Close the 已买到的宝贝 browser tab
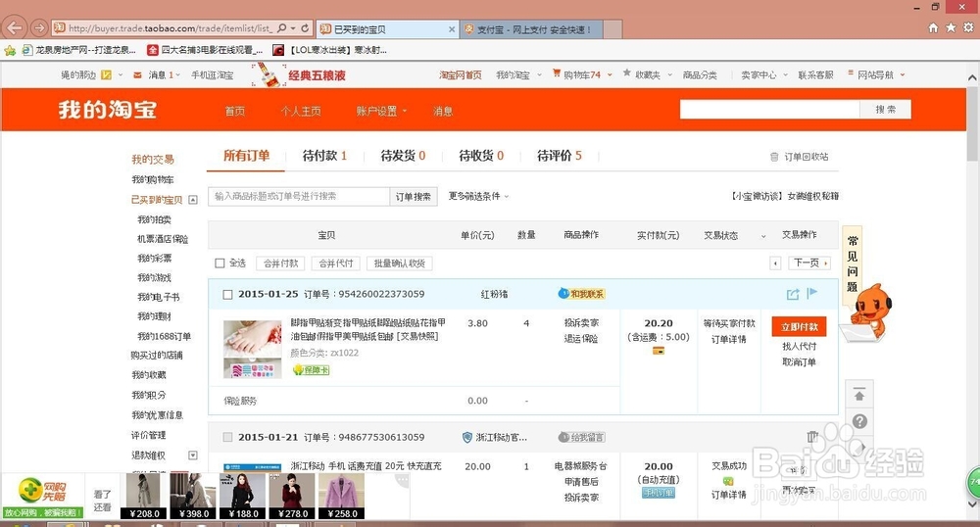This screenshot has height=527, width=980. pyautogui.click(x=452, y=29)
